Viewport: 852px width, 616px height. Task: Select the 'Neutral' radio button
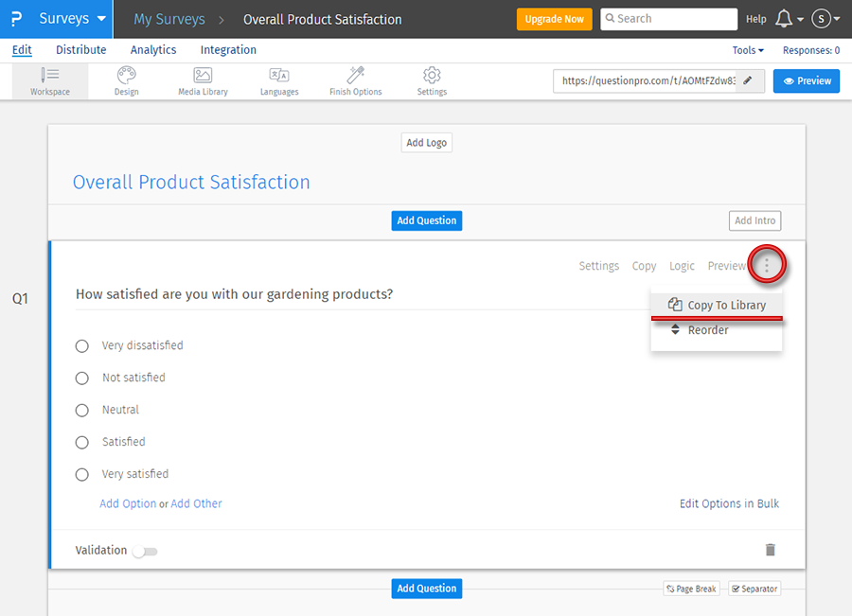(82, 411)
